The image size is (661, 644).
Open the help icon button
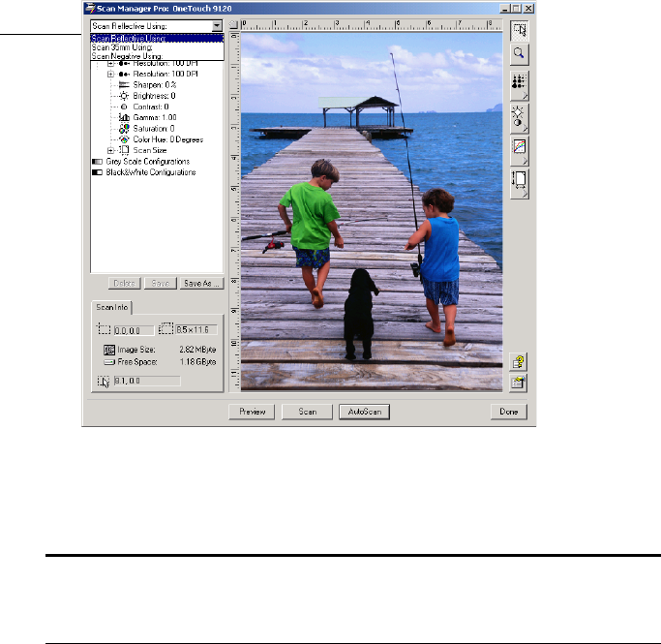(518, 362)
